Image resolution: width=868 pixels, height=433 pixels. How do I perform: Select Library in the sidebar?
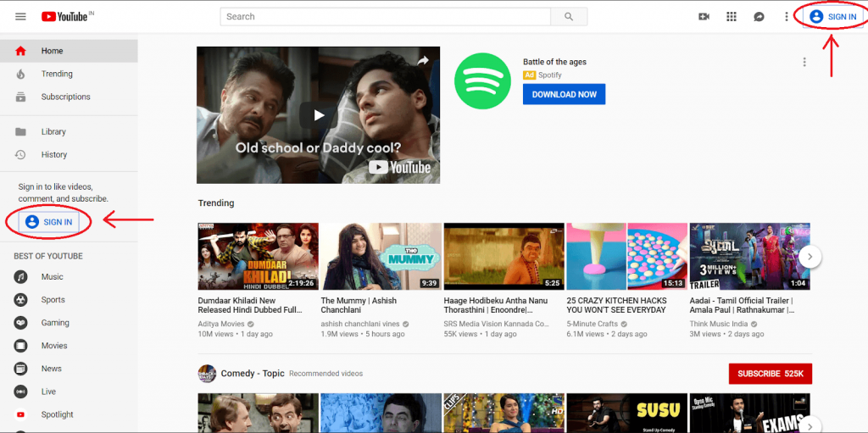pyautogui.click(x=69, y=132)
